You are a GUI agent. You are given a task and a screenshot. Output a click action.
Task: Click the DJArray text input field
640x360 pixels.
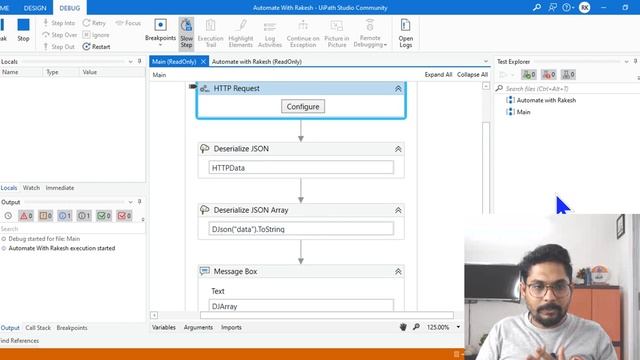tap(301, 305)
